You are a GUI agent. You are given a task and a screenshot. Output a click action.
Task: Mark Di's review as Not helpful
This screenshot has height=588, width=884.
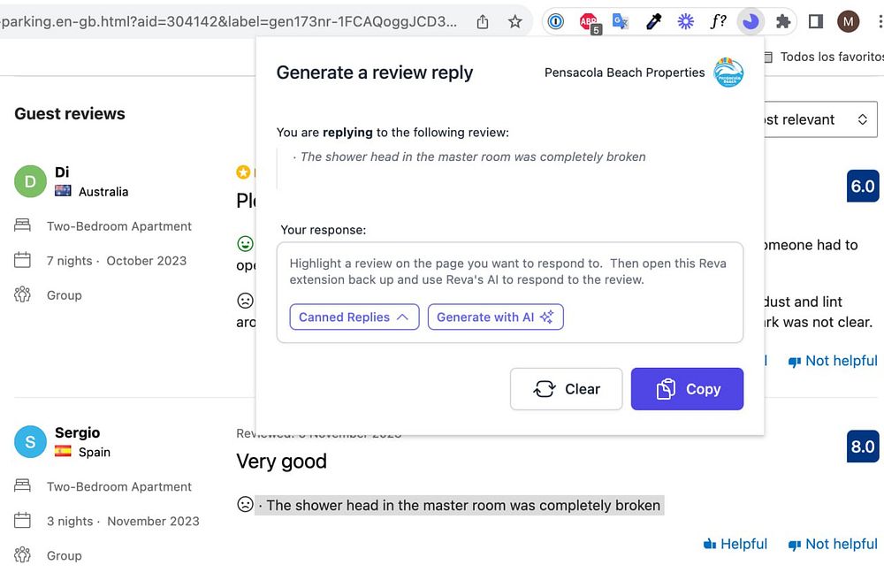pyautogui.click(x=833, y=361)
